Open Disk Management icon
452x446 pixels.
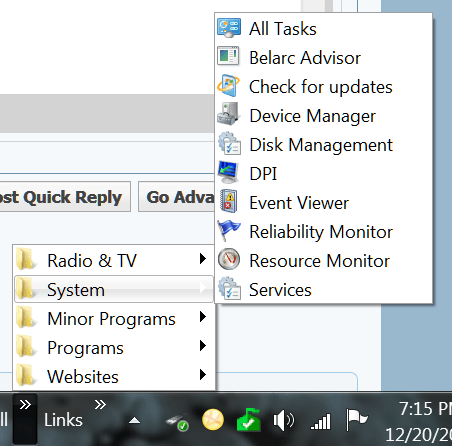[229, 144]
